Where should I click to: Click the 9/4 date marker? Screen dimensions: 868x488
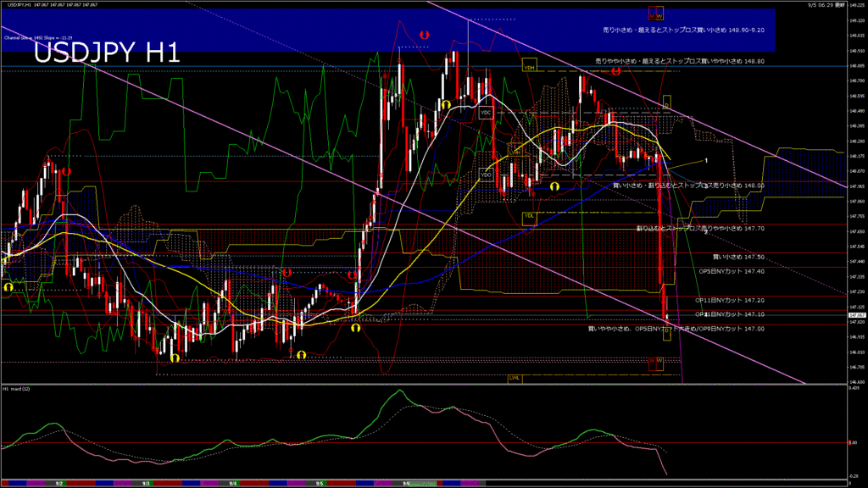pos(233,484)
